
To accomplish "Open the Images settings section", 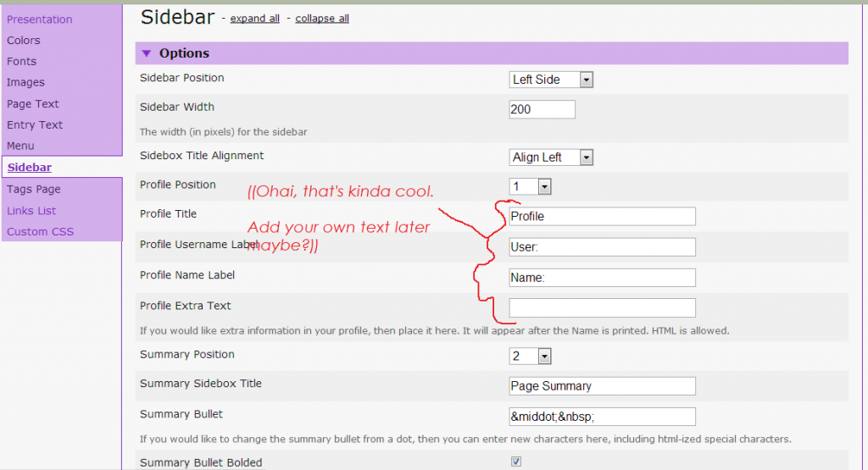I will coord(25,83).
